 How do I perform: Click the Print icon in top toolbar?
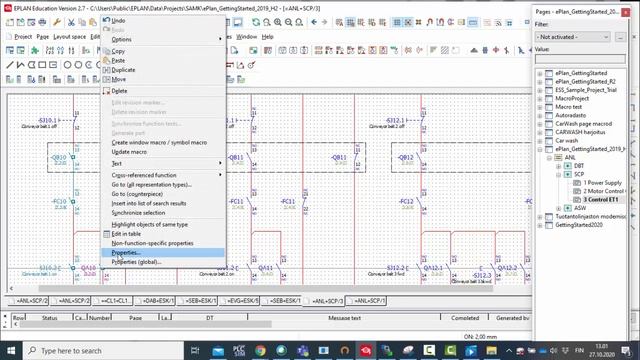coord(42,22)
